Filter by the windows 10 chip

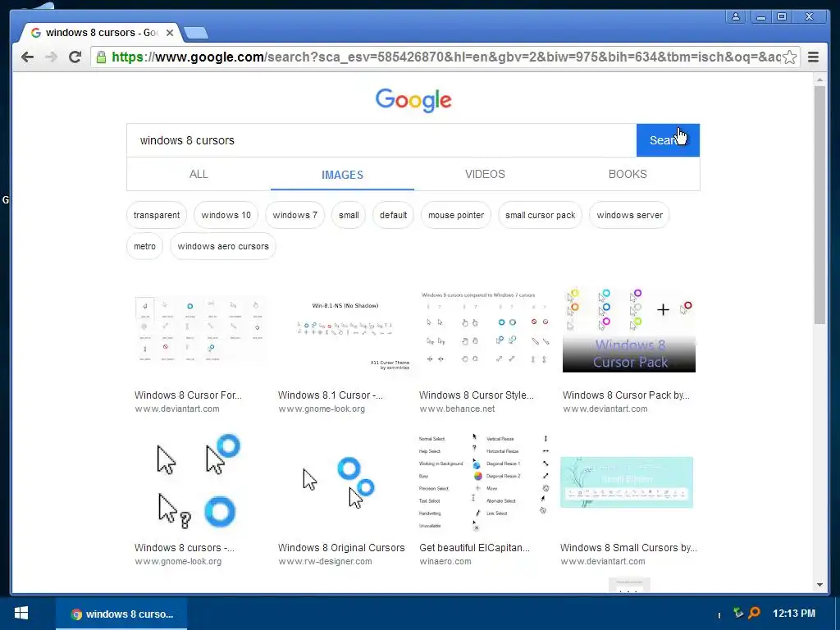pos(226,215)
